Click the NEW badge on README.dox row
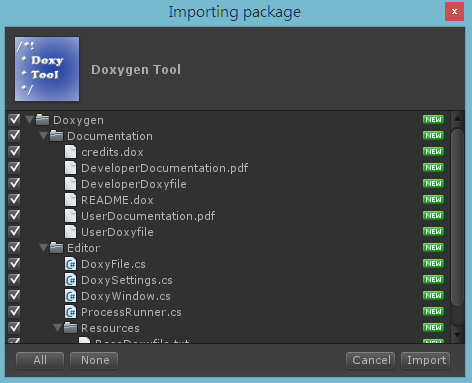This screenshot has width=472, height=383. click(433, 200)
